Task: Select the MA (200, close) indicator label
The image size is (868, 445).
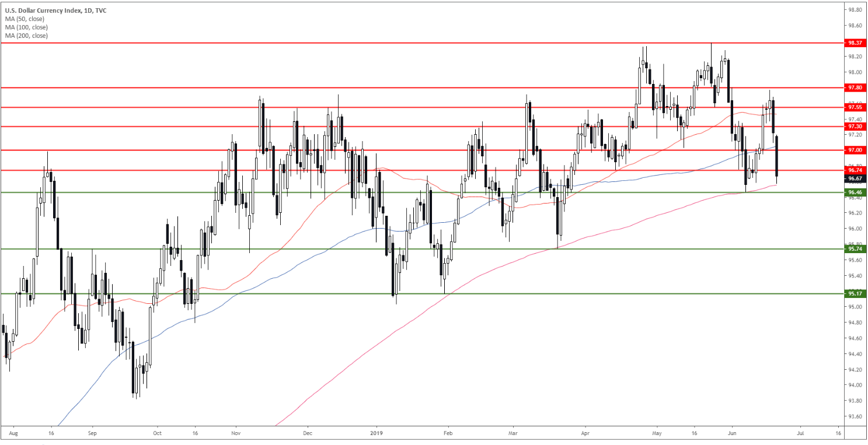Action: click(x=25, y=36)
